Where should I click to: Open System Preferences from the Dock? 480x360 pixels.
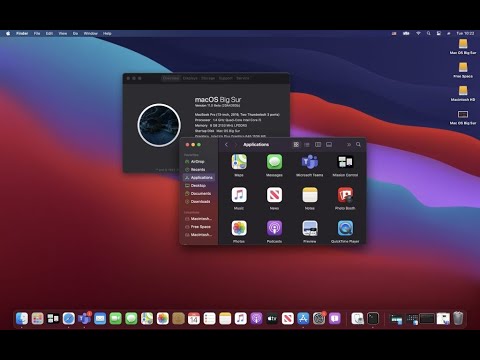pyautogui.click(x=319, y=319)
